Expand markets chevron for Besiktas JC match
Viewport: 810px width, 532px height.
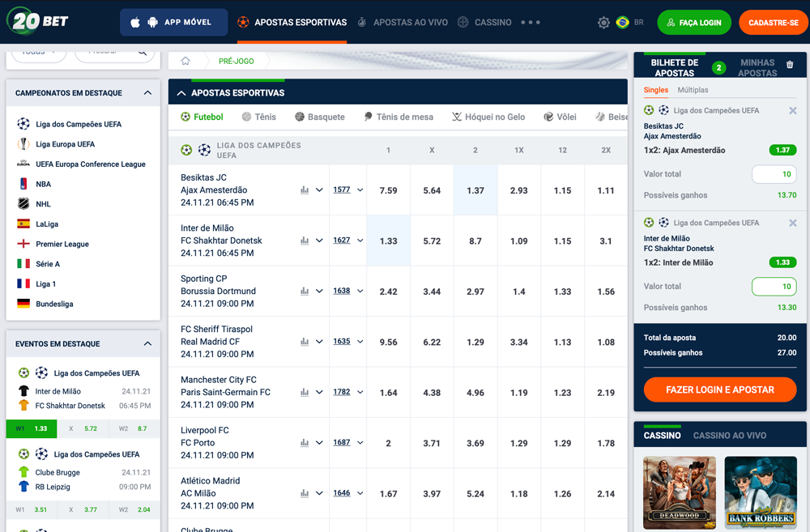click(319, 190)
